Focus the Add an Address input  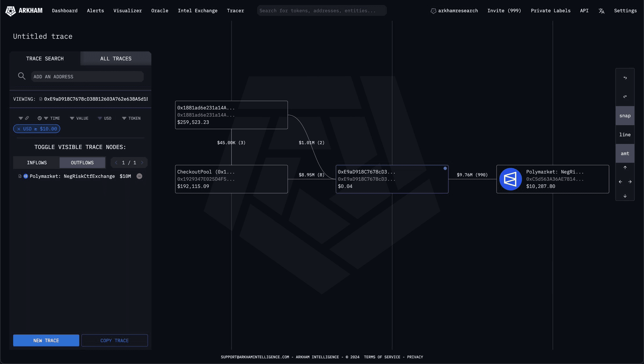[87, 77]
